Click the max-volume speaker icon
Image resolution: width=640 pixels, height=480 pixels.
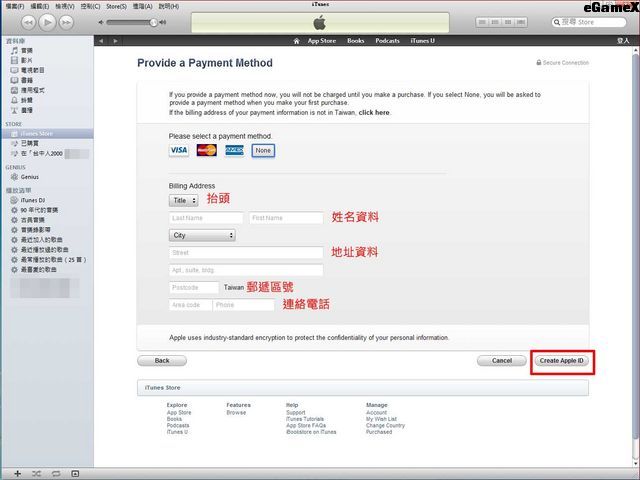[163, 22]
